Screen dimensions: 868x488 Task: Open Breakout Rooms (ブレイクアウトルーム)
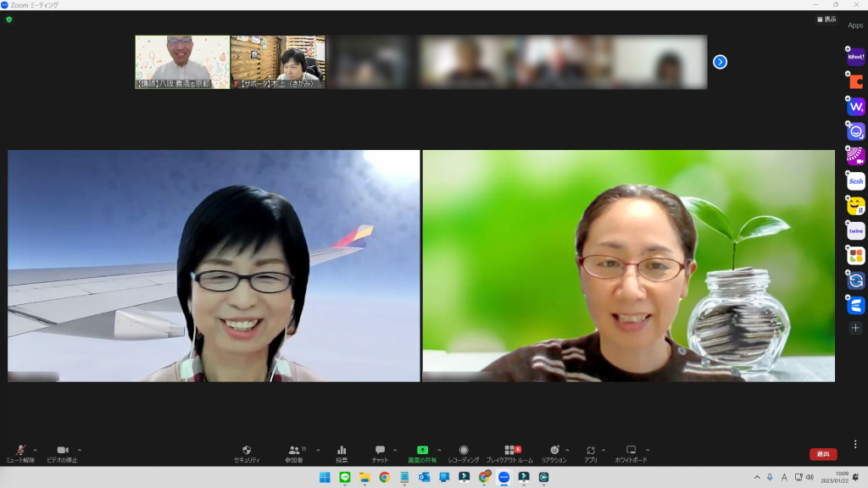coord(509,453)
